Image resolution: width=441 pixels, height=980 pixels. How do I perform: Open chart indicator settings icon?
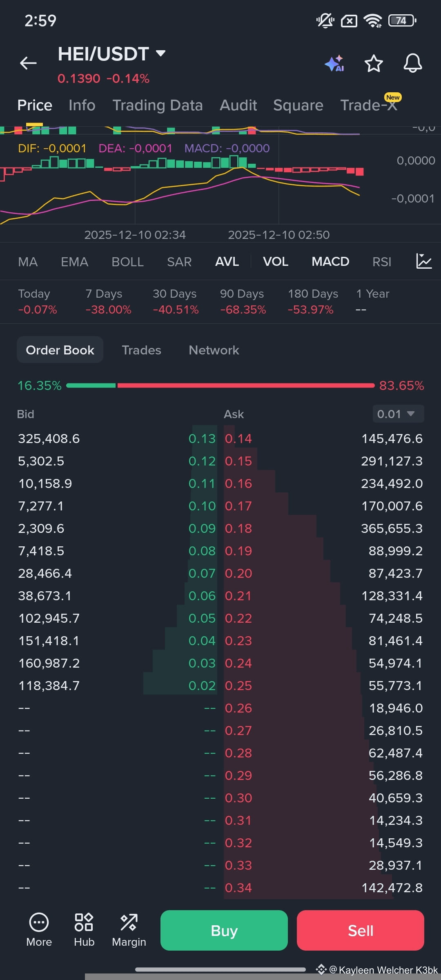coord(424,261)
